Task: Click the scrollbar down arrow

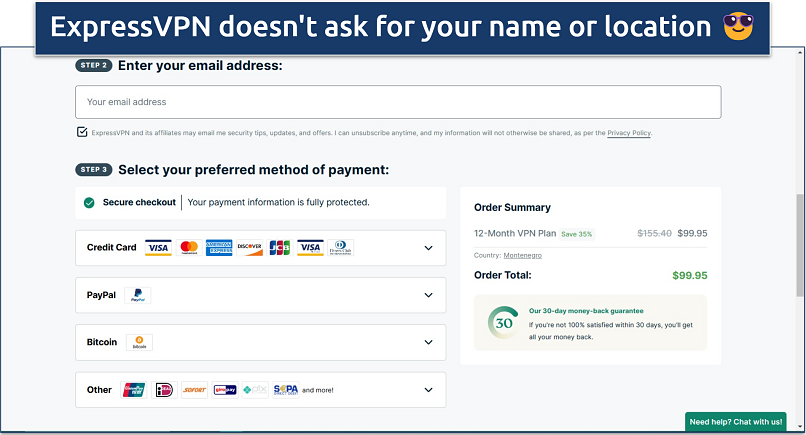Action: [800, 426]
